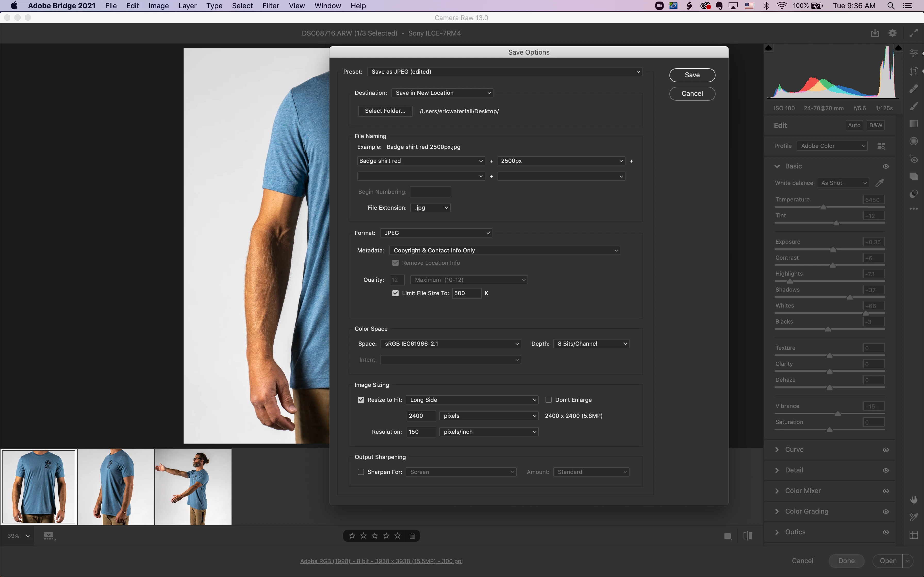
Task: Open Camera Raw preferences gear icon
Action: pyautogui.click(x=892, y=33)
